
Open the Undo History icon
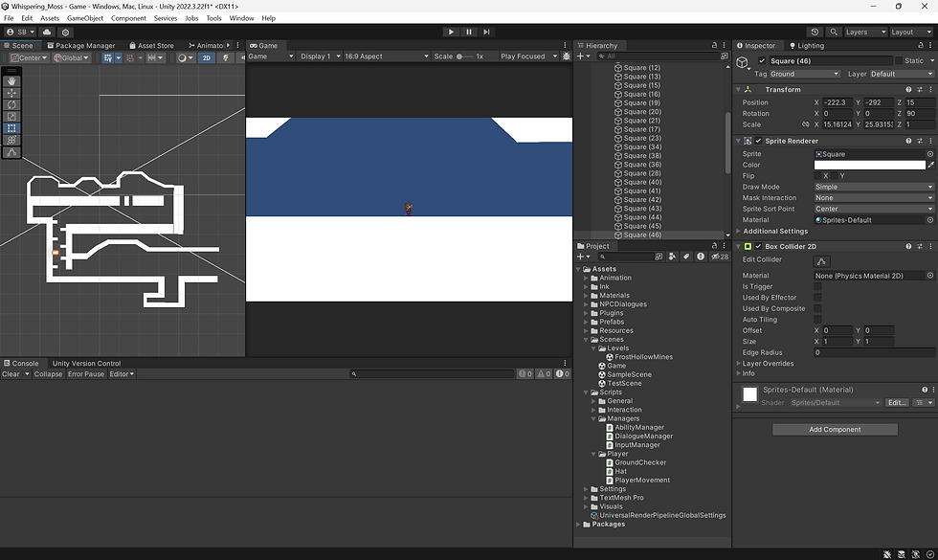(815, 32)
